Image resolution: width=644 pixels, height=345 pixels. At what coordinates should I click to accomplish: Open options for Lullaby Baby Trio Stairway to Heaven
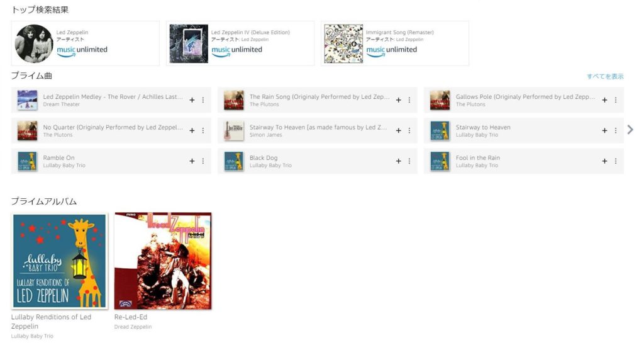[616, 130]
